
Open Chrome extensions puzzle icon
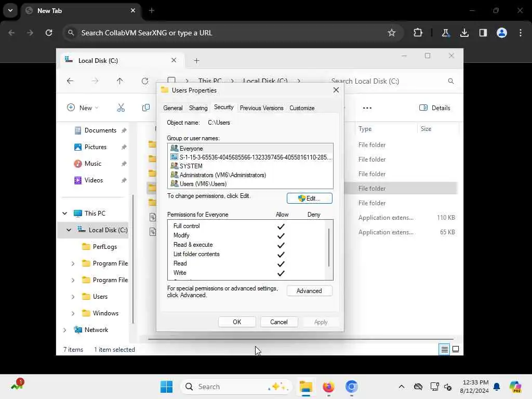pos(418,33)
